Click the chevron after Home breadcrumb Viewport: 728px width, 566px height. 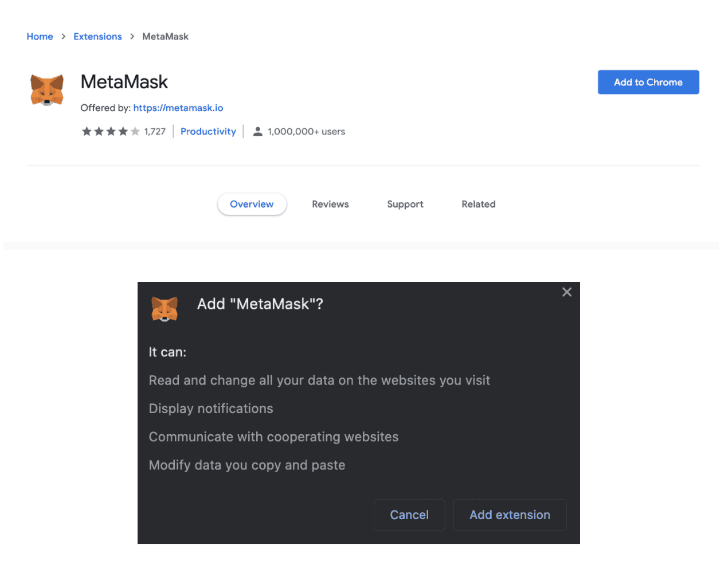pyautogui.click(x=64, y=37)
